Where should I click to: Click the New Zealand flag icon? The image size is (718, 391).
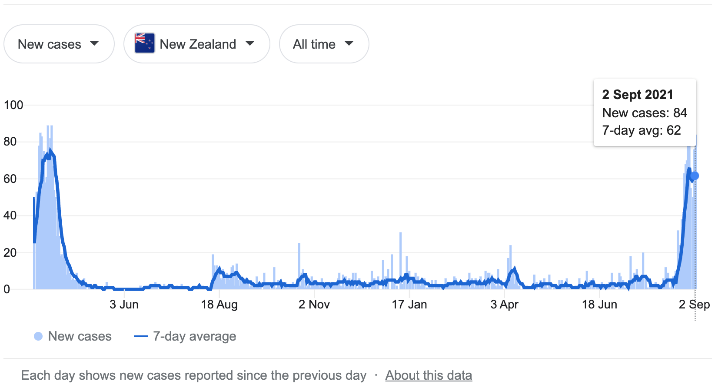(145, 43)
